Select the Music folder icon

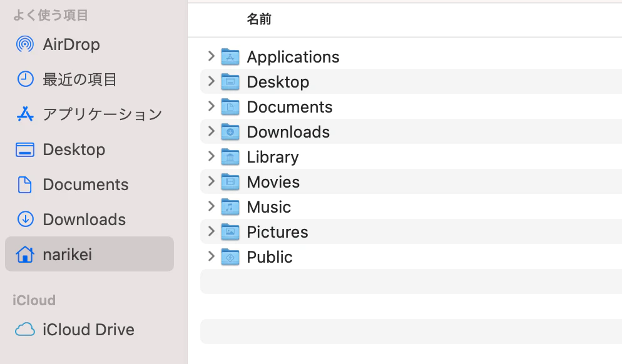click(x=230, y=206)
